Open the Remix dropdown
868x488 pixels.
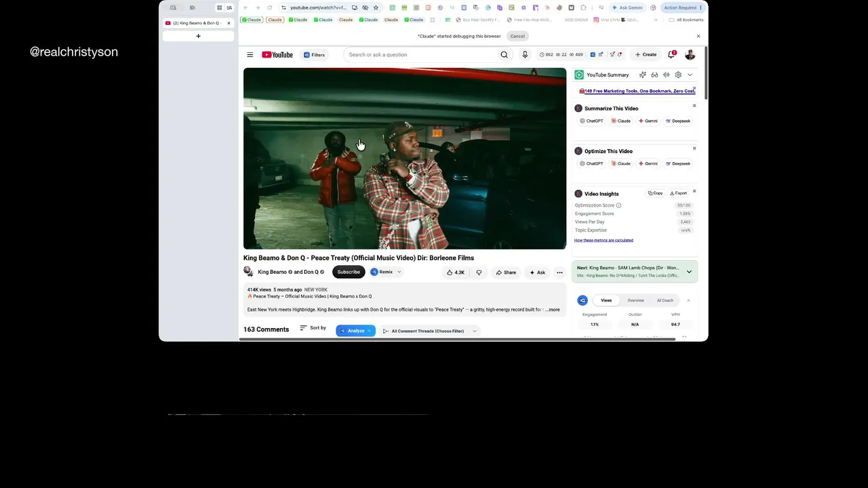click(385, 272)
